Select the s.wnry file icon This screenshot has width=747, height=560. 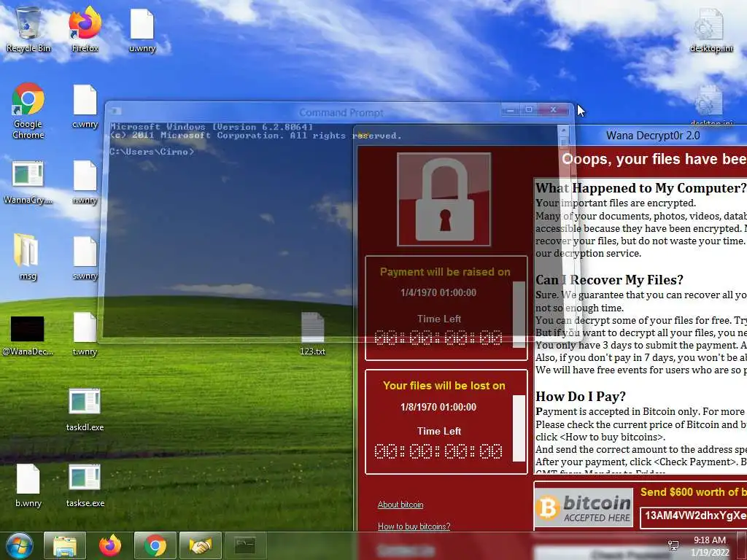pos(85,258)
